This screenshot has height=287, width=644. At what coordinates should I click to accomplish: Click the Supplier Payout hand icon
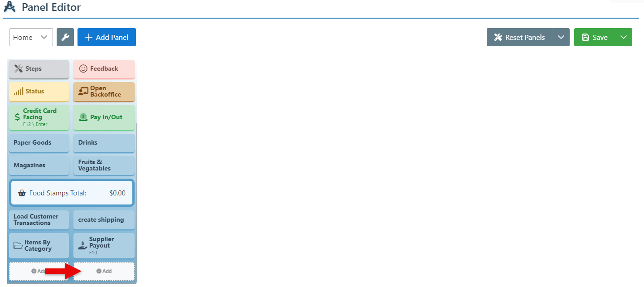click(x=82, y=246)
